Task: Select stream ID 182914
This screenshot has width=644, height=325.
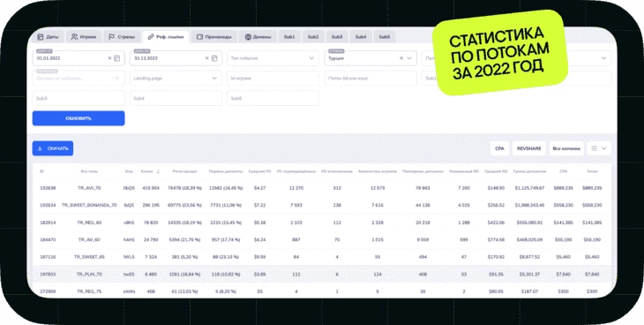Action: tap(48, 223)
